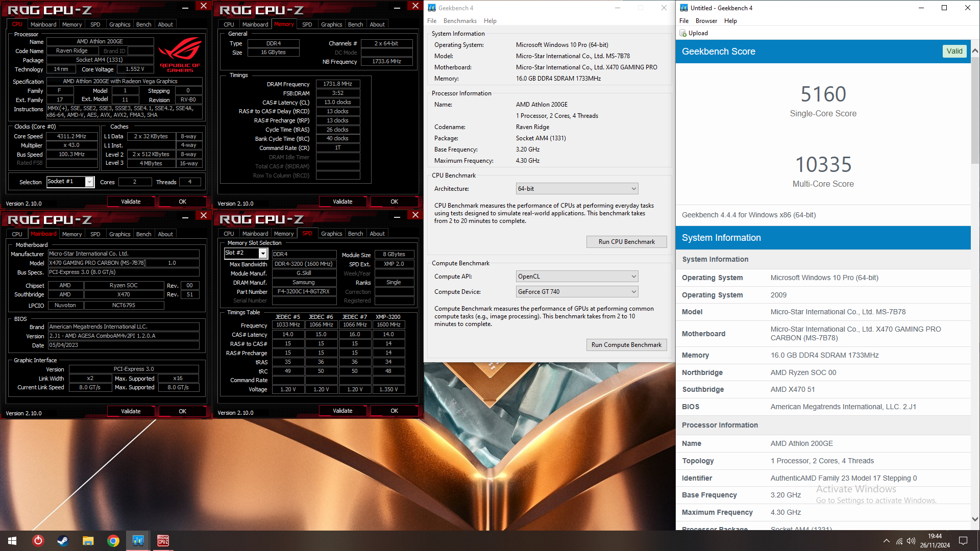Screen dimensions: 980x551
Task: Switch to CPU tab in CPU-Z SPD window
Action: click(x=229, y=234)
